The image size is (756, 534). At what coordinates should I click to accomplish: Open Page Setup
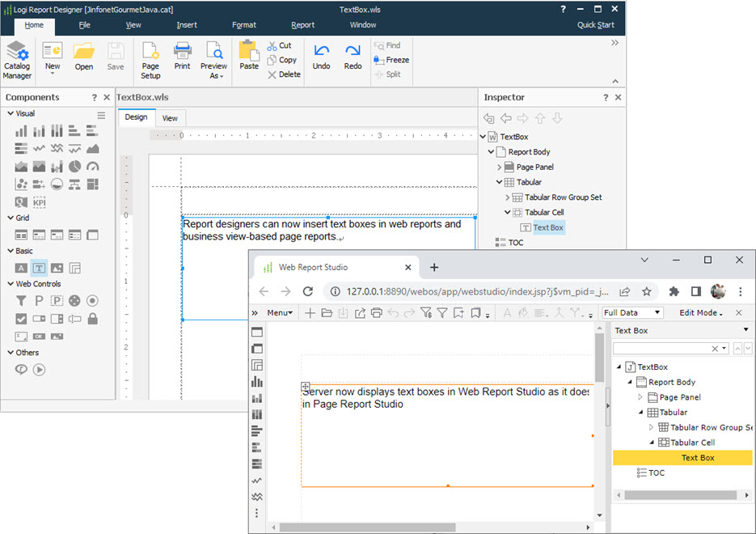point(150,60)
